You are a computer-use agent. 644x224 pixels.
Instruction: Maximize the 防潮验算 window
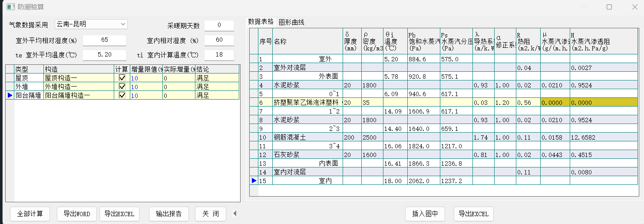click(x=609, y=7)
